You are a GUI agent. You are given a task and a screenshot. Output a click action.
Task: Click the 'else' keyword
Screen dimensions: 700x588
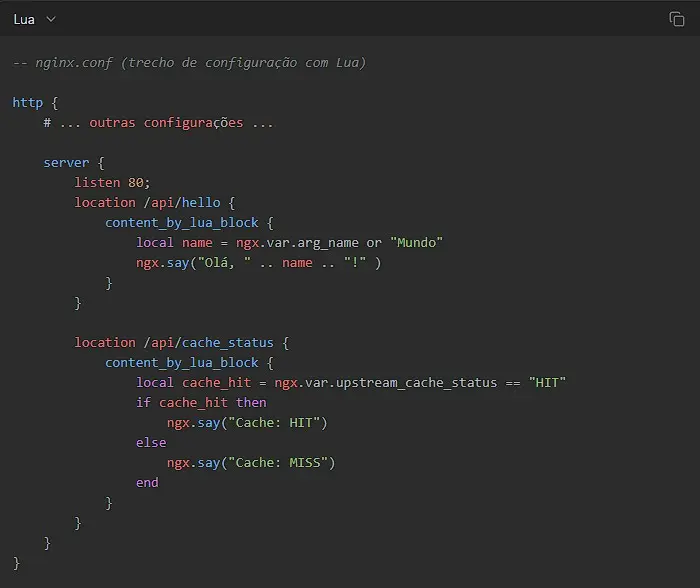(x=151, y=443)
